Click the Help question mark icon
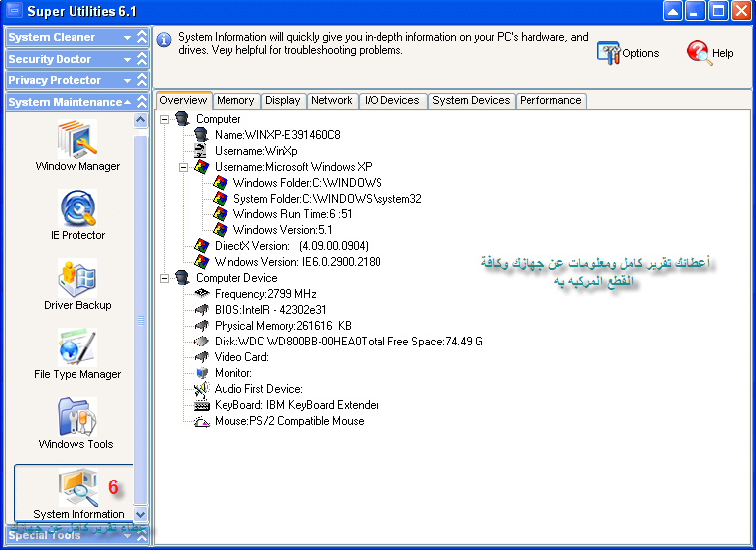 699,52
